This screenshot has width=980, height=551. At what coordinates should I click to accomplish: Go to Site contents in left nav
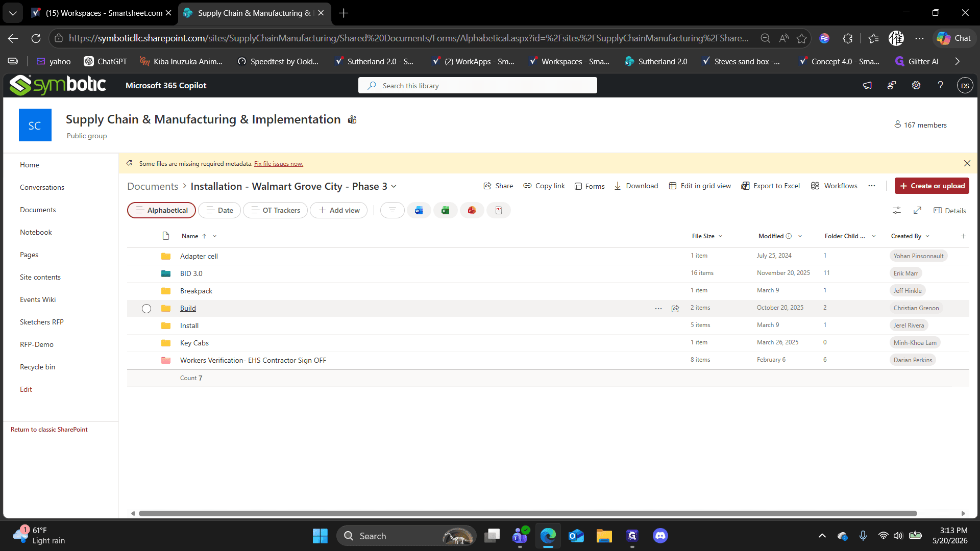coord(40,277)
